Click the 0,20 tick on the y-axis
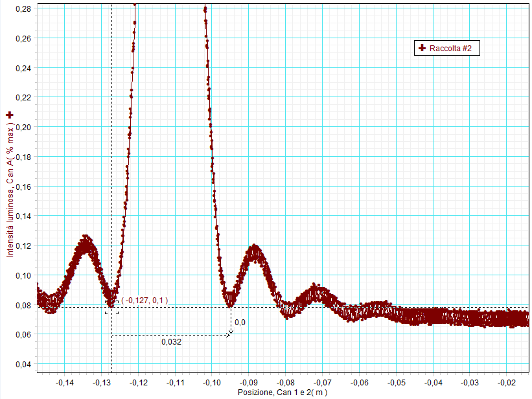 point(23,128)
